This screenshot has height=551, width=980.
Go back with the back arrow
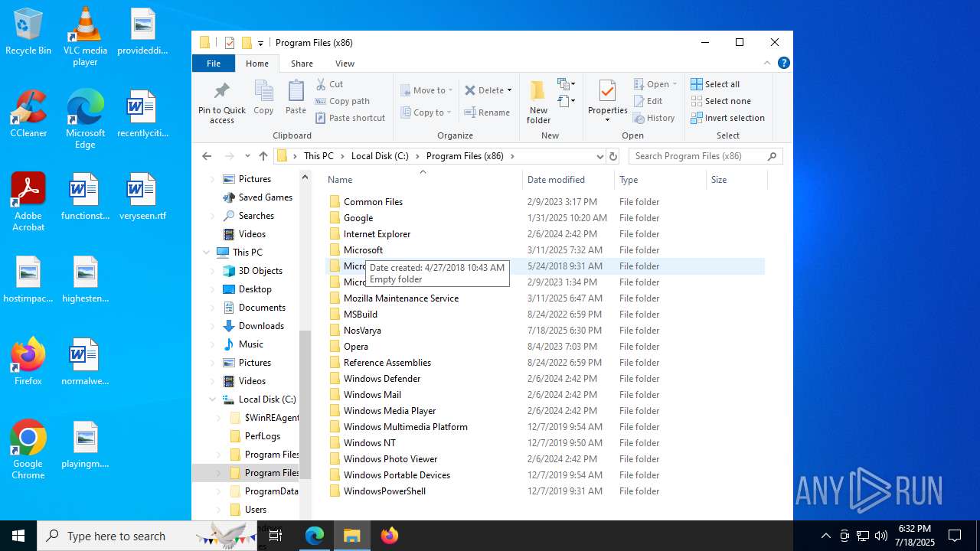(207, 156)
